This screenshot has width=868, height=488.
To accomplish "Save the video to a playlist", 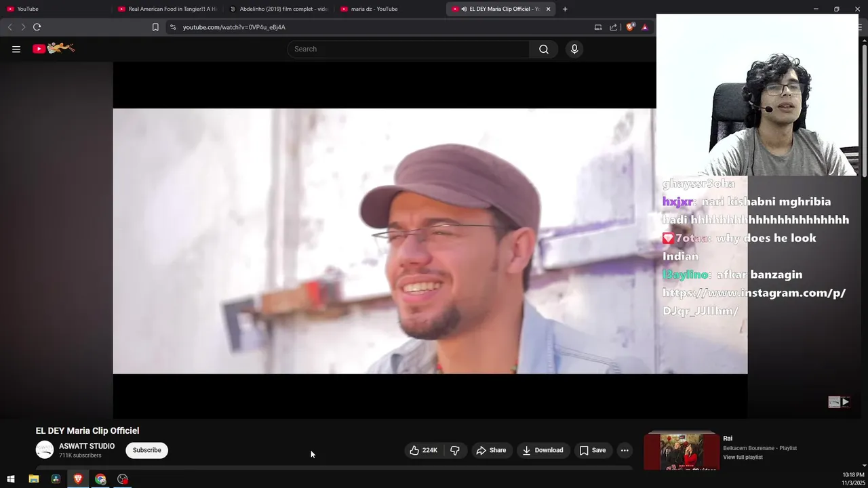I will coord(593,450).
